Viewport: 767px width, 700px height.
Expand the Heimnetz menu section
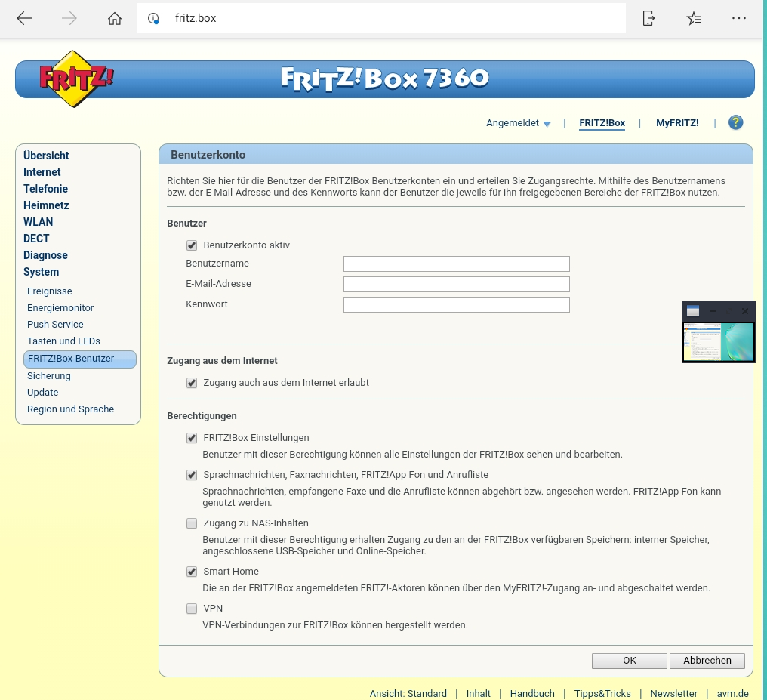46,205
